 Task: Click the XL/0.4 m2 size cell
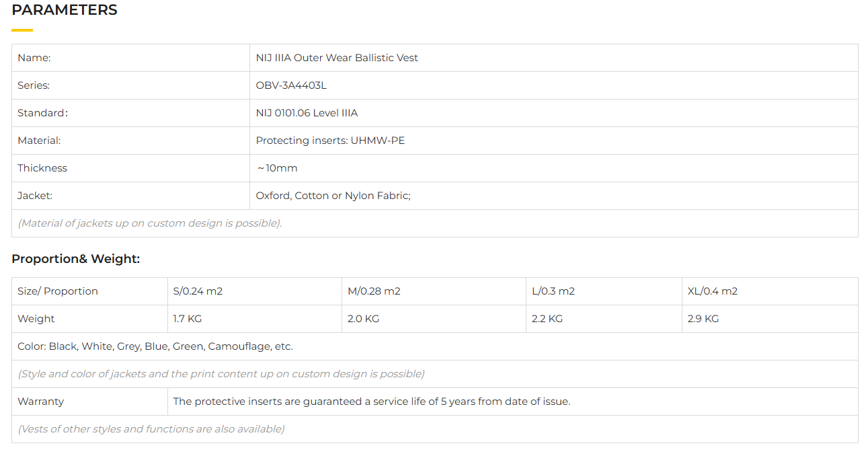pyautogui.click(x=713, y=291)
